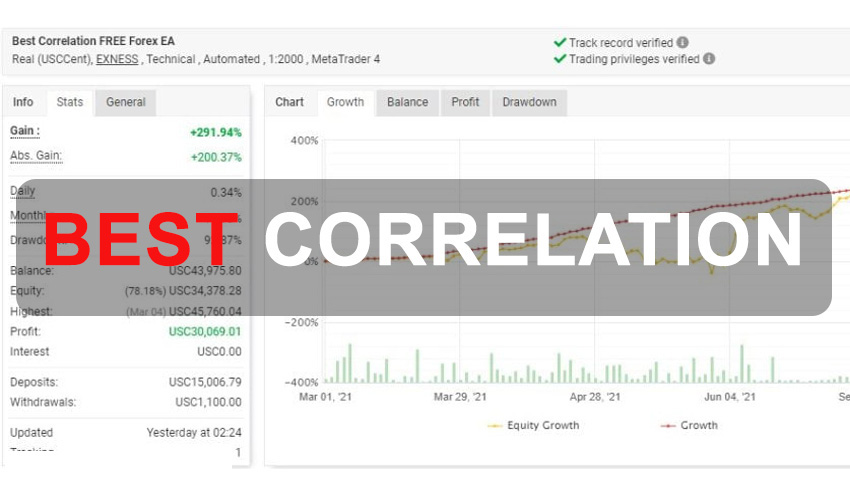This screenshot has width=850, height=500.
Task: Click the info icon next to Track record verified
Action: pyautogui.click(x=682, y=42)
